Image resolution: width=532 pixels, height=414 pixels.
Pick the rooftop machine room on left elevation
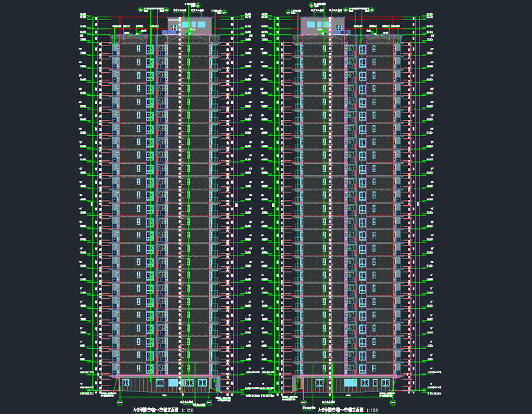(x=190, y=26)
